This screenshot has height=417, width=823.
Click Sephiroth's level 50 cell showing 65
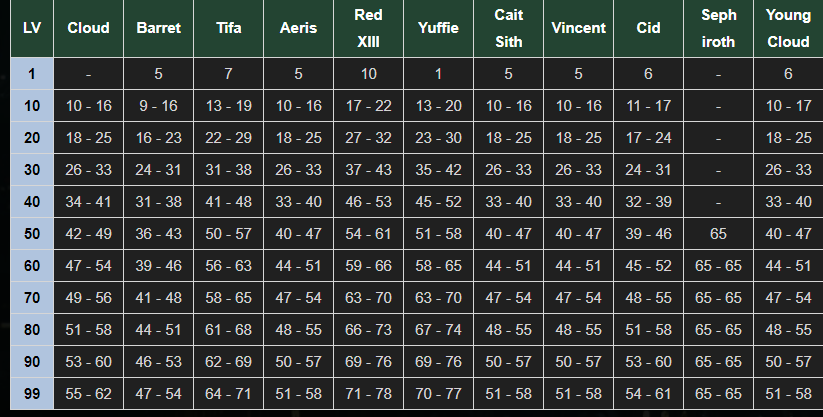click(718, 234)
